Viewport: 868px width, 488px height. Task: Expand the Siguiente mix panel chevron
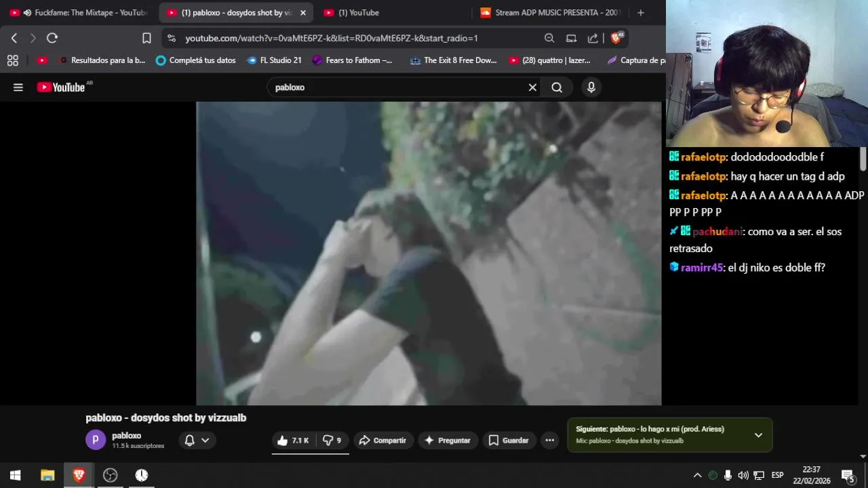pyautogui.click(x=758, y=435)
